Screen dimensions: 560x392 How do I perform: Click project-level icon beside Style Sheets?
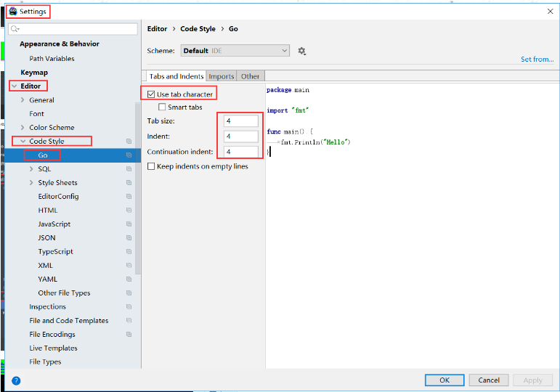[129, 183]
